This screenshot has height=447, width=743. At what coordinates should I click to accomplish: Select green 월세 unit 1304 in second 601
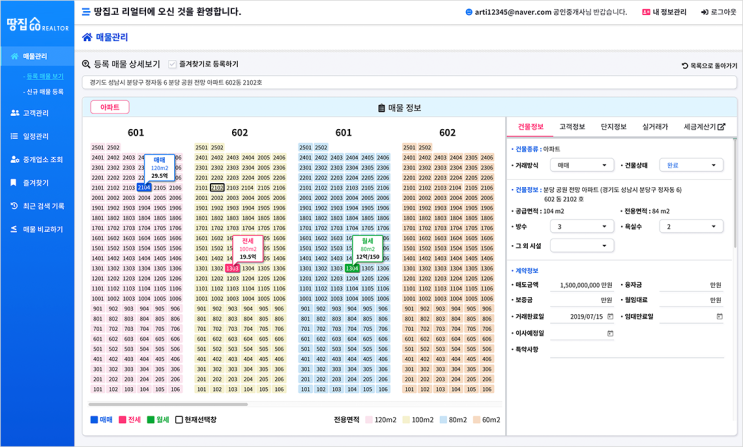[x=352, y=268]
